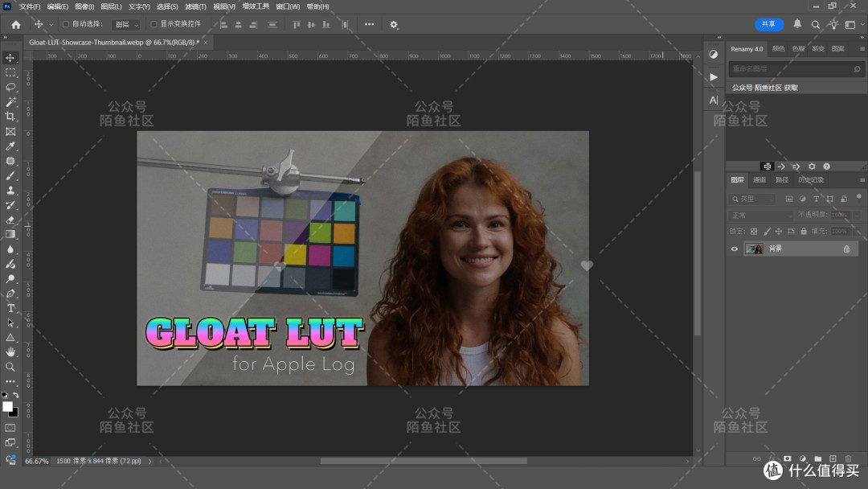Image resolution: width=868 pixels, height=489 pixels.
Task: Open the 不透明度 opacity dropdown arrow
Action: click(857, 215)
